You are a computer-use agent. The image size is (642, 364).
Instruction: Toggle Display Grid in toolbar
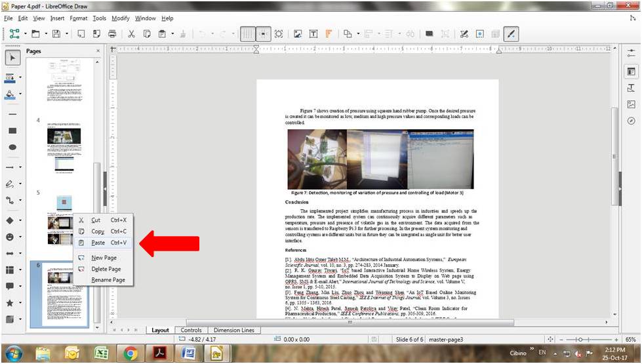tap(248, 34)
